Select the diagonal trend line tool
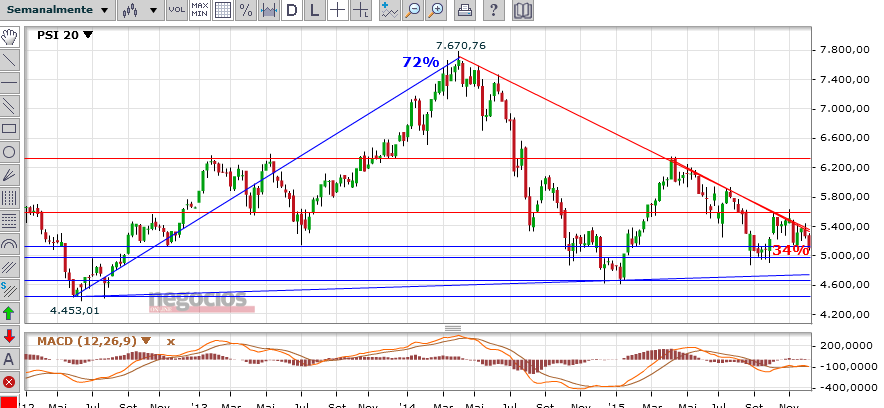 coord(9,60)
